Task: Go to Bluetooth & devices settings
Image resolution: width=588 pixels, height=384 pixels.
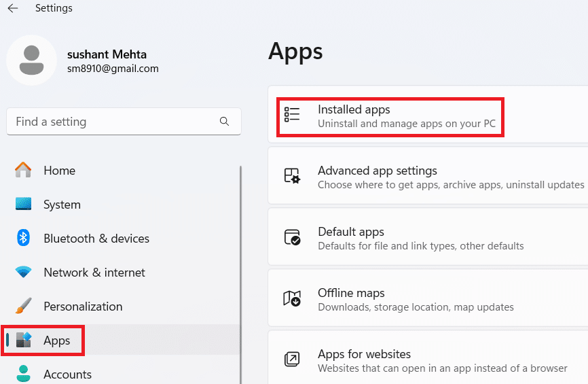Action: [x=96, y=239]
